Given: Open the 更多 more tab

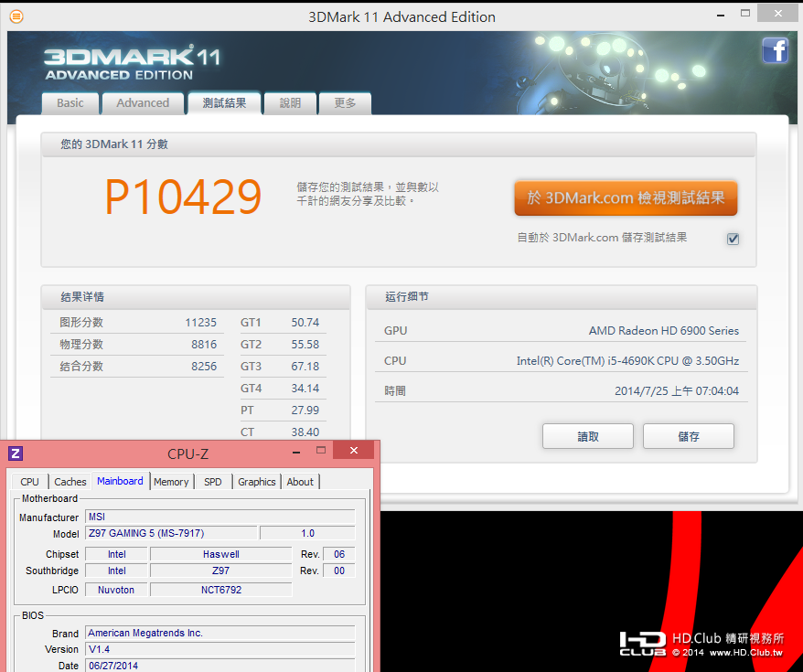Looking at the screenshot, I should (345, 103).
